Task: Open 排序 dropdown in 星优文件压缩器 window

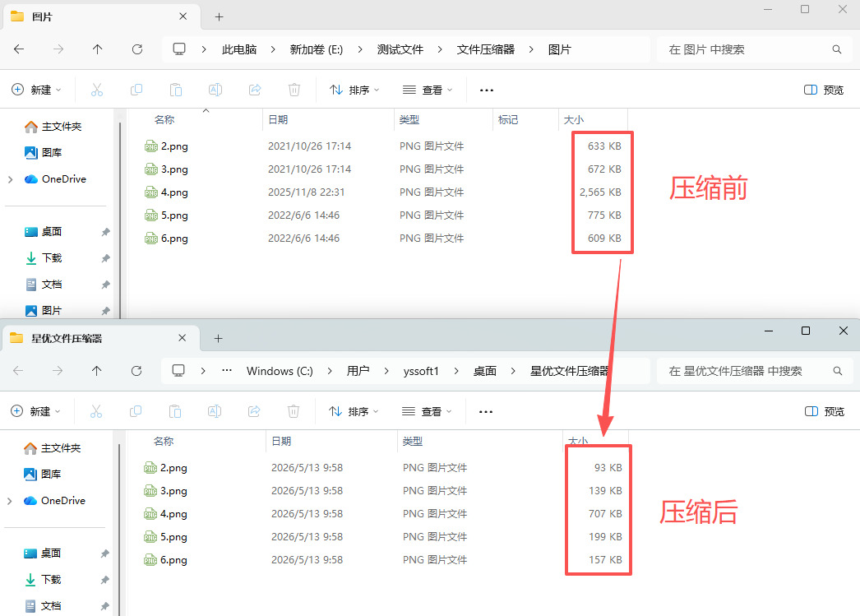Action: 354,411
